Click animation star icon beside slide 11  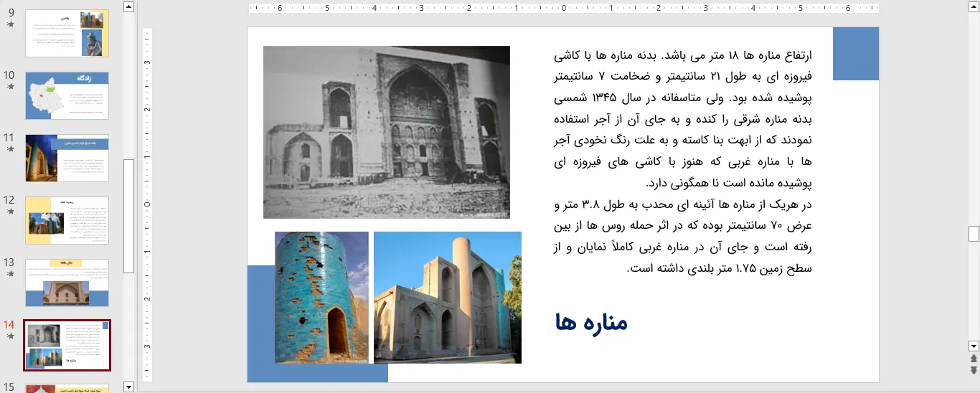pyautogui.click(x=10, y=148)
